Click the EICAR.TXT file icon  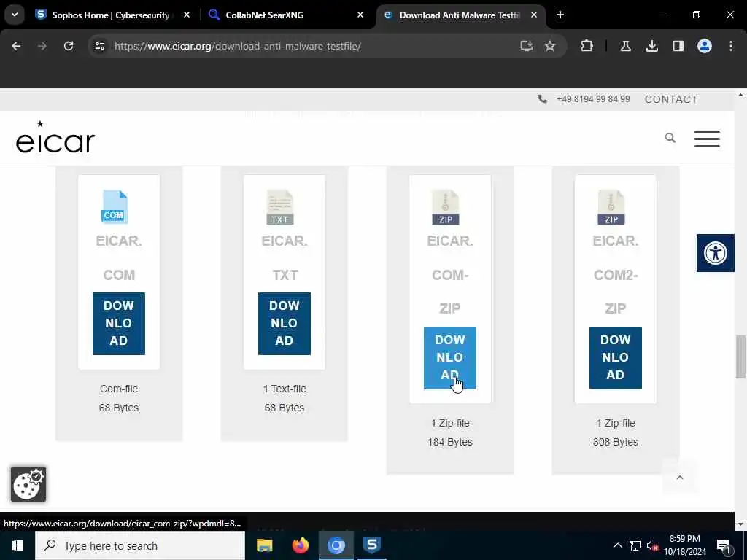(280, 206)
